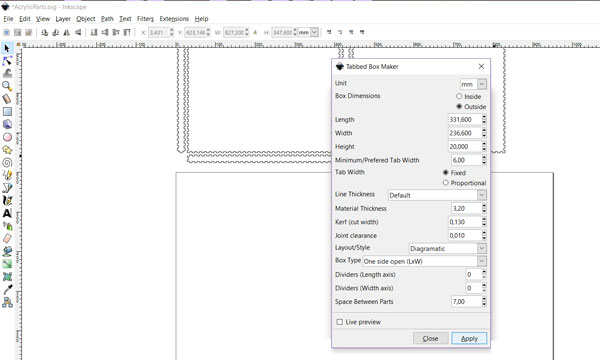
Task: Rotate selection 90 degrees counter-clockwise
Action: 44,33
